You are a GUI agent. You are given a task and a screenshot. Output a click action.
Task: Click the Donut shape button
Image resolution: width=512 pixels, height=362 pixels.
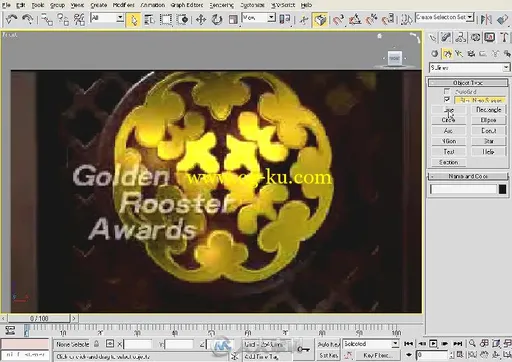tap(488, 131)
